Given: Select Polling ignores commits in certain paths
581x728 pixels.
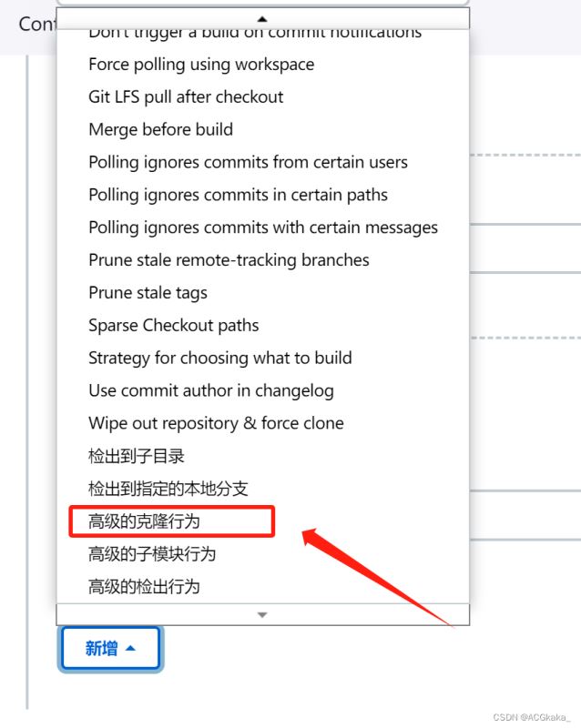Looking at the screenshot, I should click(262, 195).
